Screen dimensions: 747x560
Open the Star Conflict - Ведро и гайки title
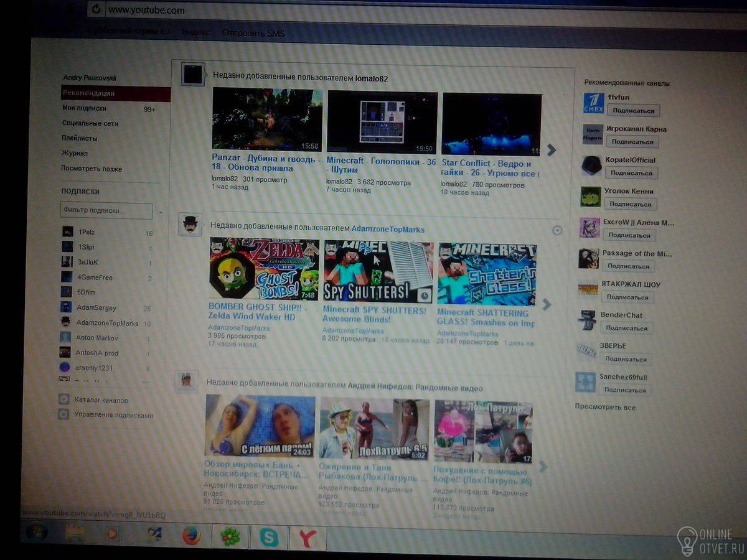(x=490, y=168)
